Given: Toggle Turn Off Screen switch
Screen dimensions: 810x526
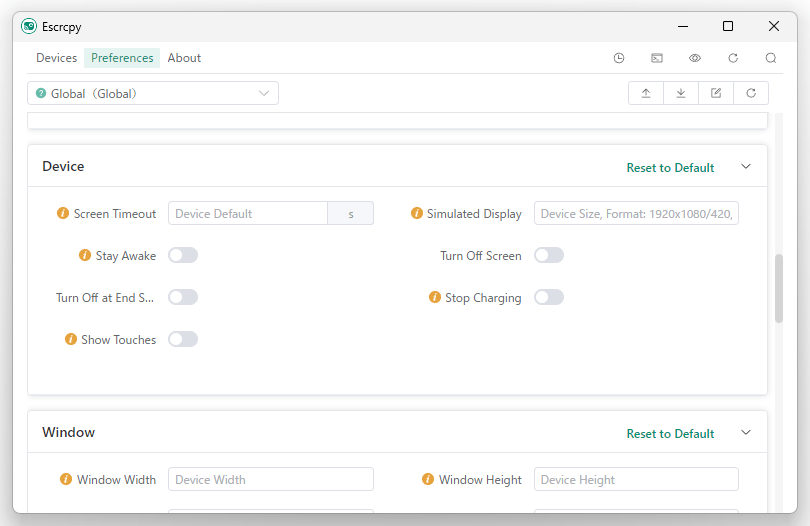Looking at the screenshot, I should click(549, 255).
